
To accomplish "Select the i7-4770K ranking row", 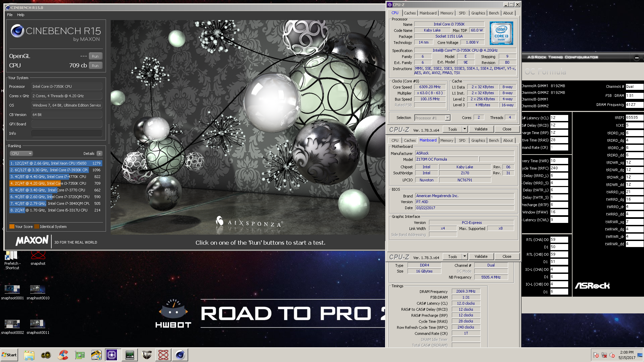I will [56, 177].
